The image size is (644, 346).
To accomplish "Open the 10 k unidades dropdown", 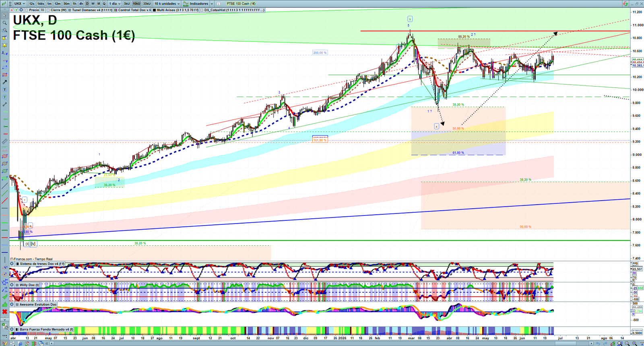I will [x=167, y=4].
